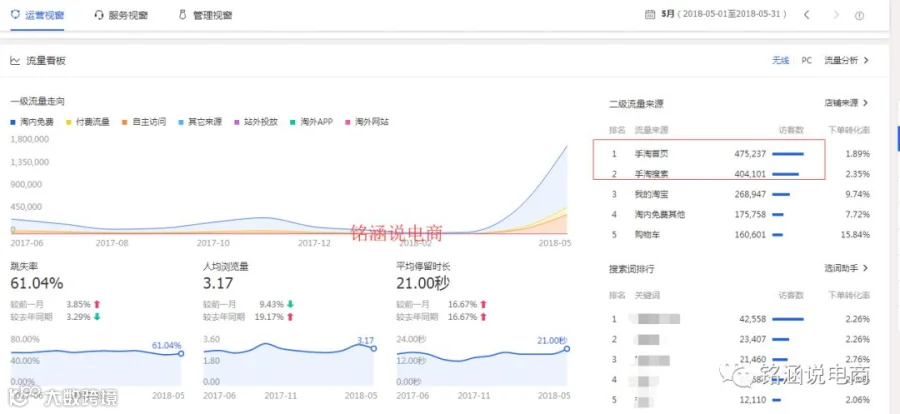Image resolution: width=900 pixels, height=414 pixels.
Task: Open 选词助手 chevron link
Action: point(847,268)
